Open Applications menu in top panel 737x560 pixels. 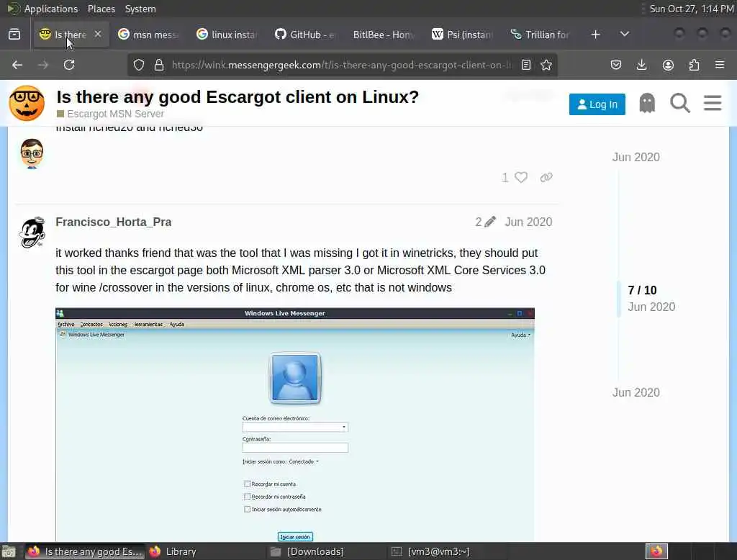coord(51,9)
